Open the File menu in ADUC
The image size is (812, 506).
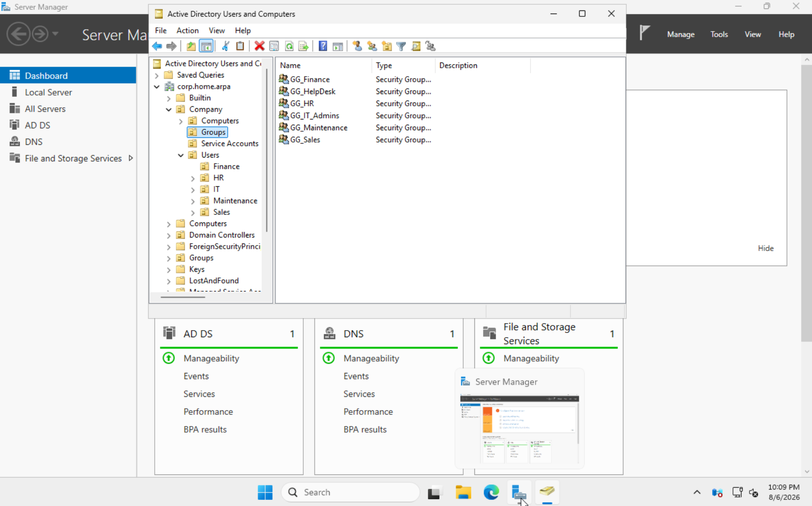coord(161,31)
